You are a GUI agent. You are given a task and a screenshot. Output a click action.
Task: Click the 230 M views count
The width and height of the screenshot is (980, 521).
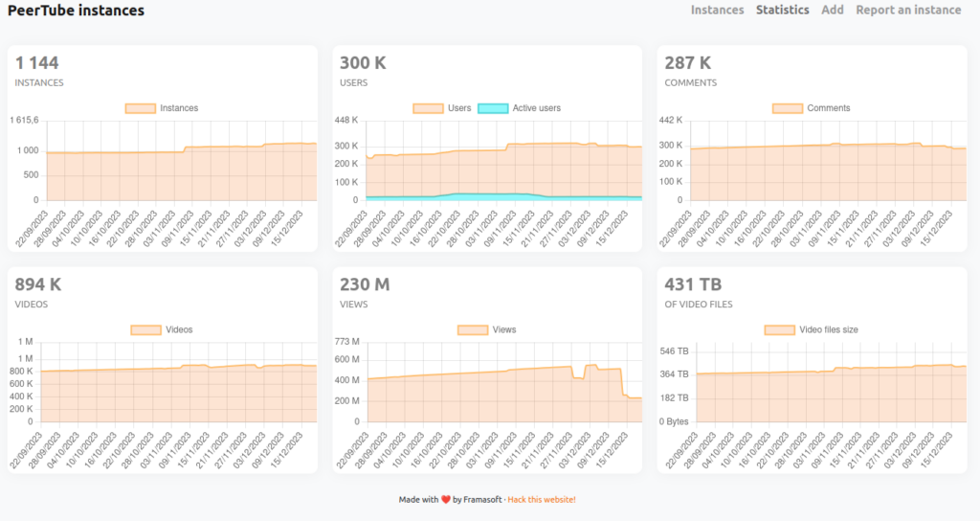(x=365, y=284)
